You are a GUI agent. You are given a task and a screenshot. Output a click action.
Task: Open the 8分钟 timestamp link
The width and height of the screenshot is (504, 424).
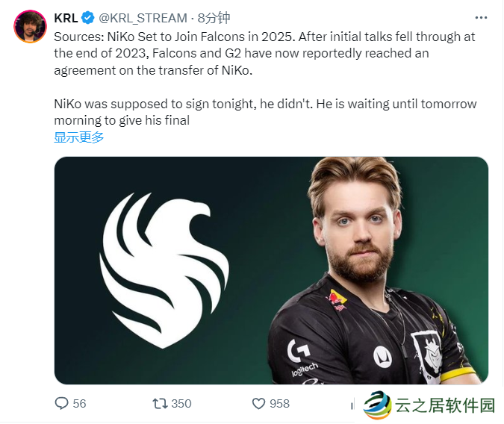pyautogui.click(x=214, y=18)
